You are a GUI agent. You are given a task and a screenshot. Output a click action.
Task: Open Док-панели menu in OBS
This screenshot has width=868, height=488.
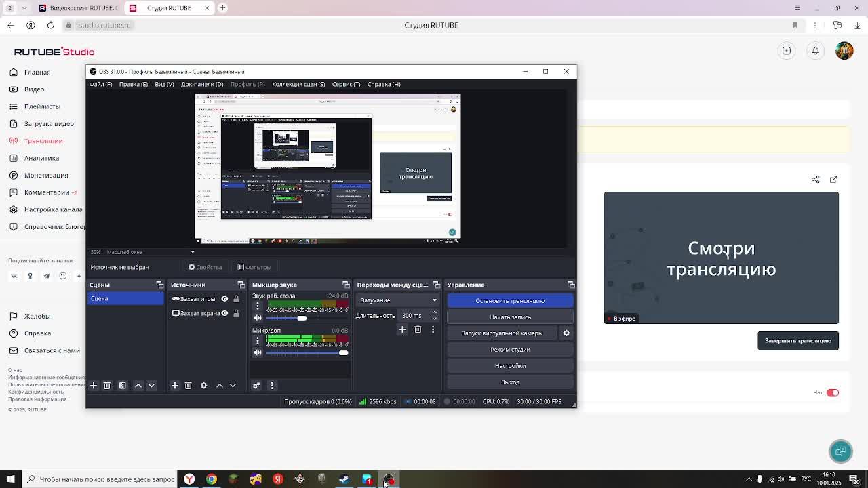(202, 84)
